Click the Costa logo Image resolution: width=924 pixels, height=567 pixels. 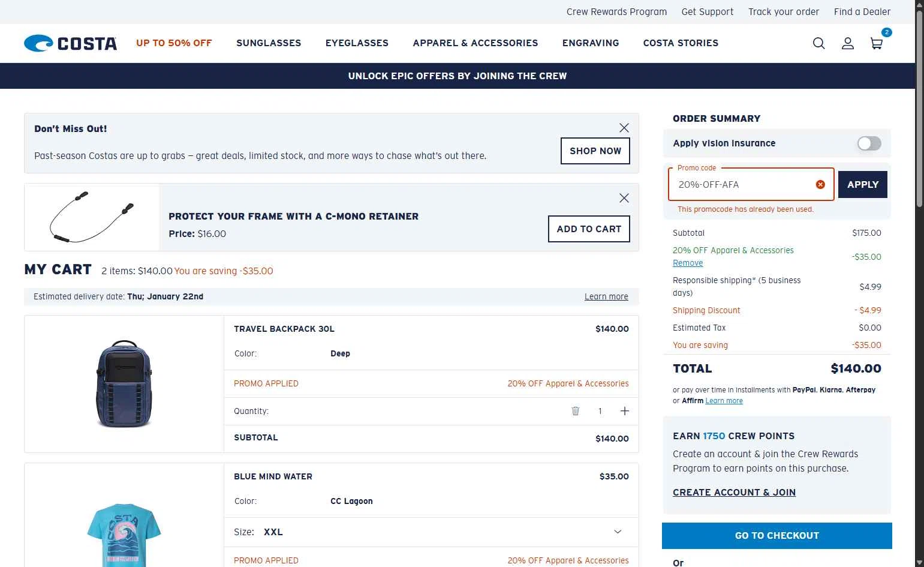(70, 43)
